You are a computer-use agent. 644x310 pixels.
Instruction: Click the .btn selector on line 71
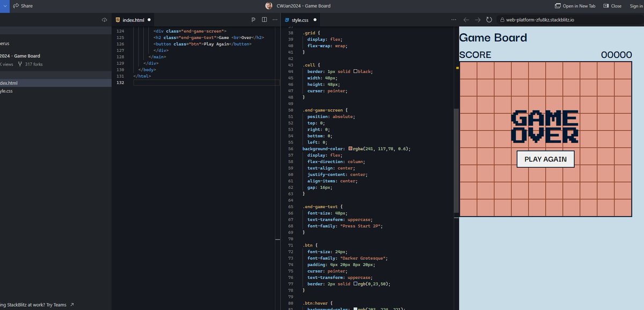coord(308,245)
